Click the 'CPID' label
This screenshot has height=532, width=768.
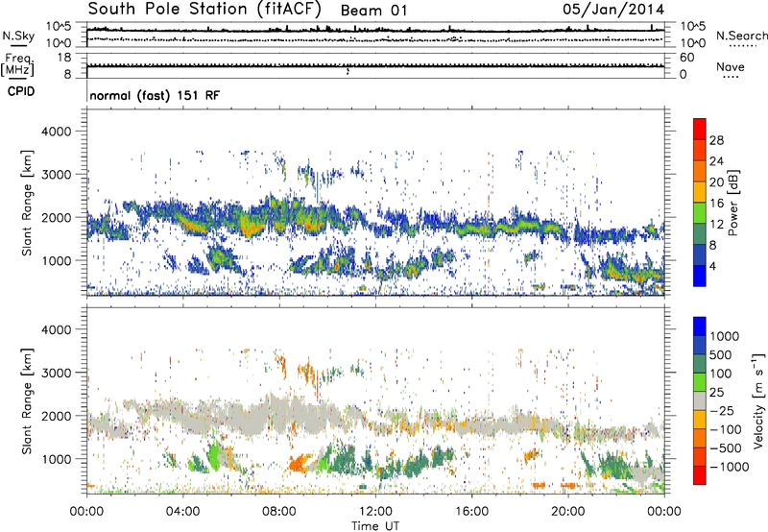(x=21, y=91)
